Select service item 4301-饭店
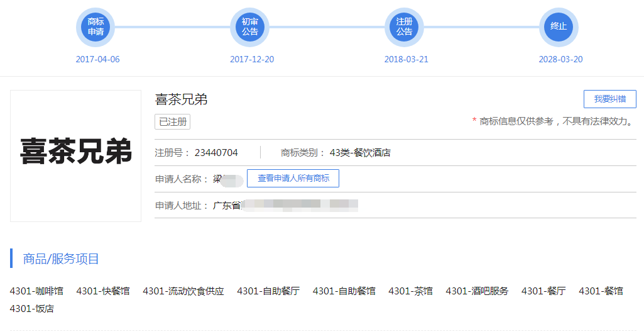Screen dimensions: 644x334 (32, 308)
